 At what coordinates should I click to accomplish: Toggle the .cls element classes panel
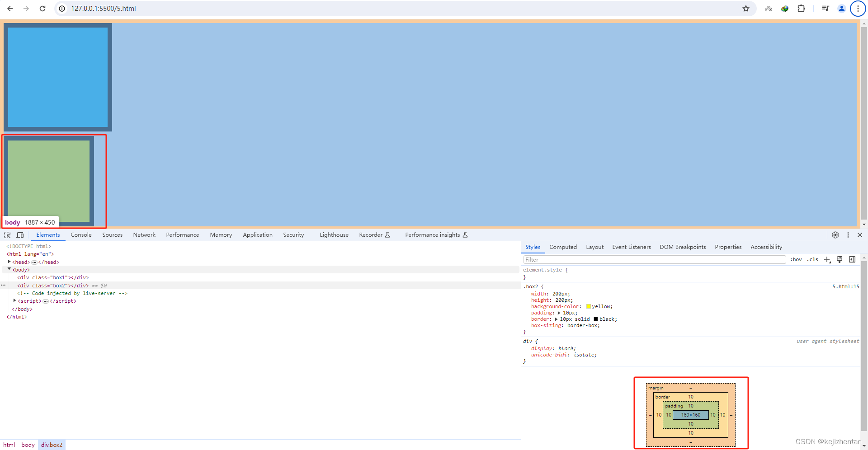[x=813, y=259]
